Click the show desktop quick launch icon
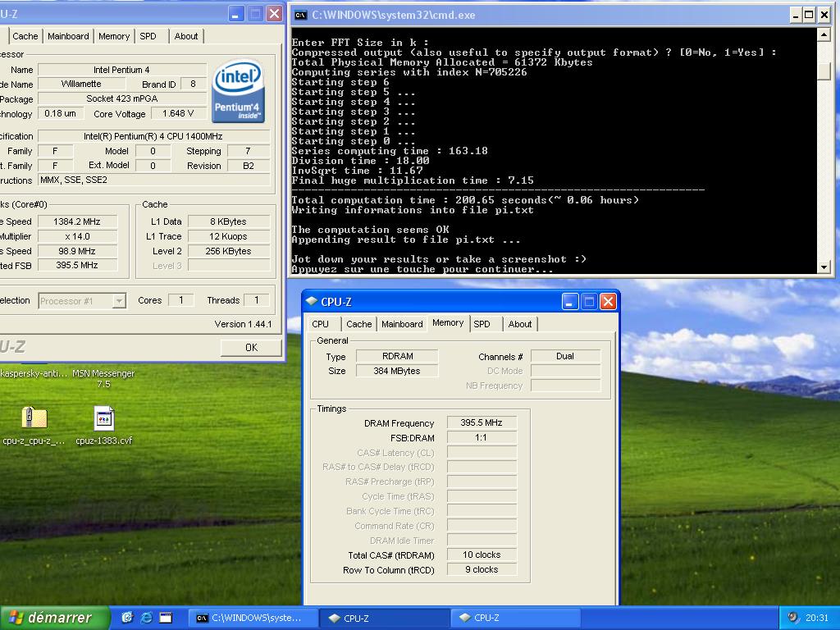This screenshot has width=840, height=630. coord(166,618)
